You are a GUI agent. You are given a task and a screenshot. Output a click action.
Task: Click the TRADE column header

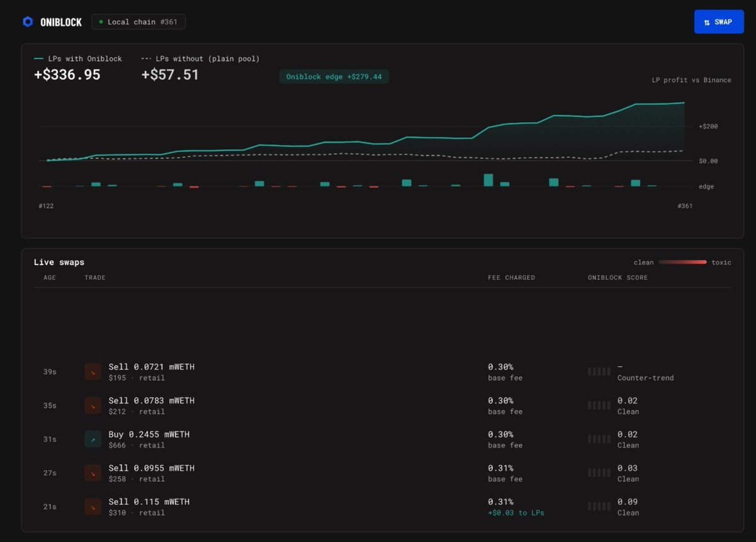95,278
